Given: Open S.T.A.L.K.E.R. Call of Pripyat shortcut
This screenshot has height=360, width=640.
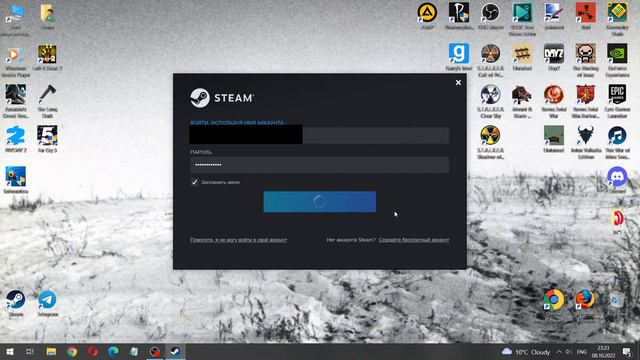Looking at the screenshot, I should tap(490, 60).
